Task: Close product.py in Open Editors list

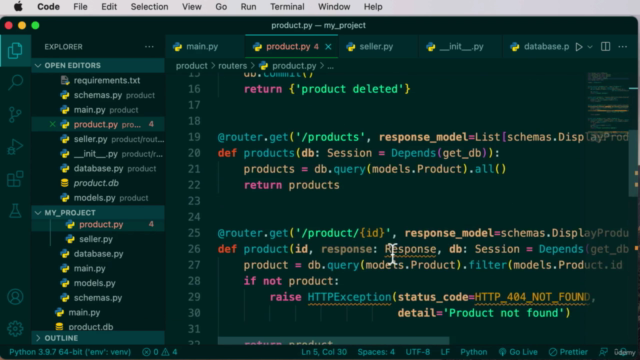Action: point(53,124)
